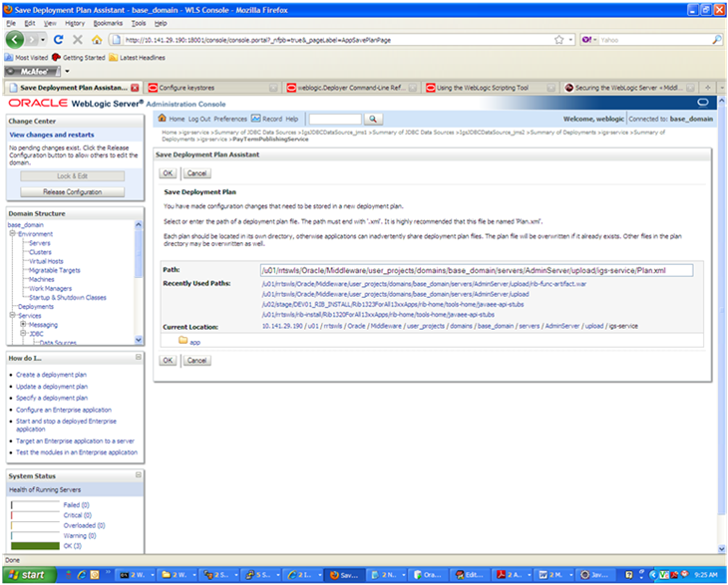Image resolution: width=728 pixels, height=585 pixels.
Task: Click Domain Structure scroll down arrow
Action: coord(139,340)
